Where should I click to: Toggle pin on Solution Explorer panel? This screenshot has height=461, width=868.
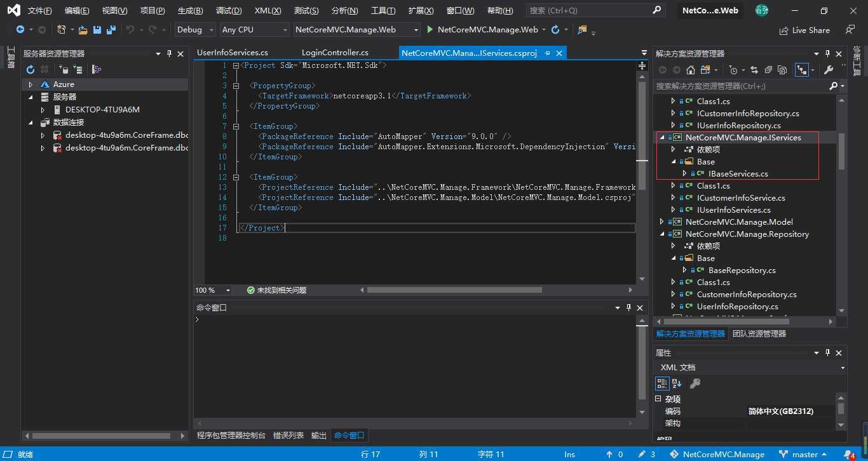coord(827,54)
